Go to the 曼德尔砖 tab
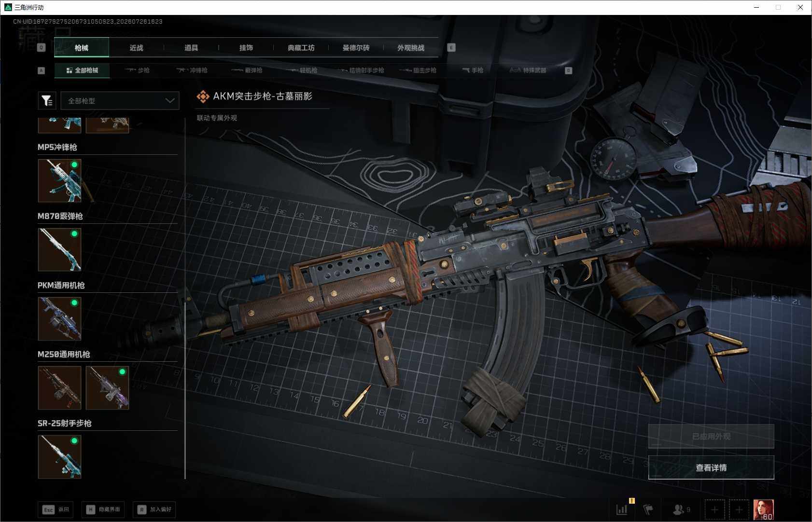812x522 pixels. pos(356,48)
